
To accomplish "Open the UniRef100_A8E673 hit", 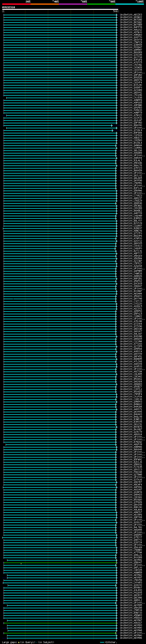I will [131, 138].
